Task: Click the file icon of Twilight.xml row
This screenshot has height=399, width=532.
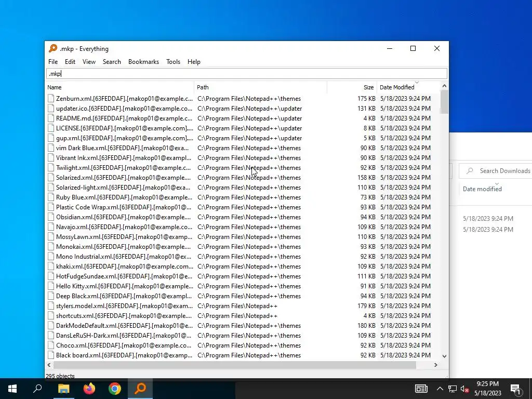Action: pyautogui.click(x=51, y=168)
